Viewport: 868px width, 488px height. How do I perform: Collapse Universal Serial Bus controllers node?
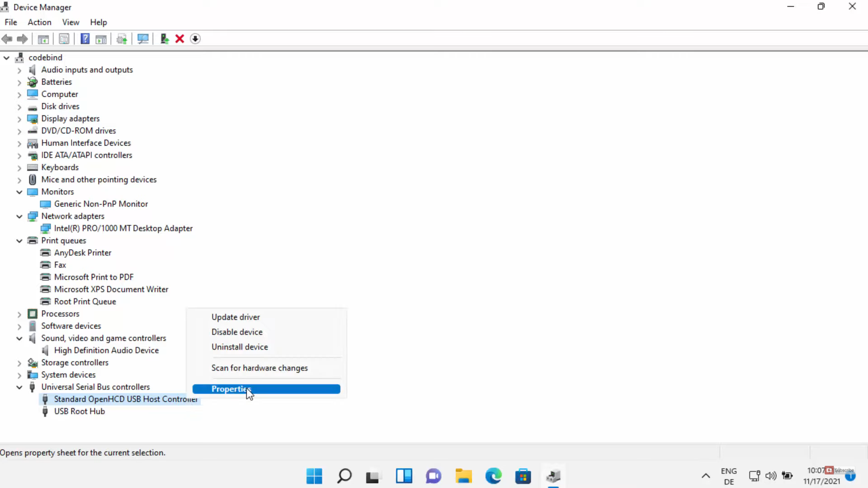pyautogui.click(x=19, y=387)
